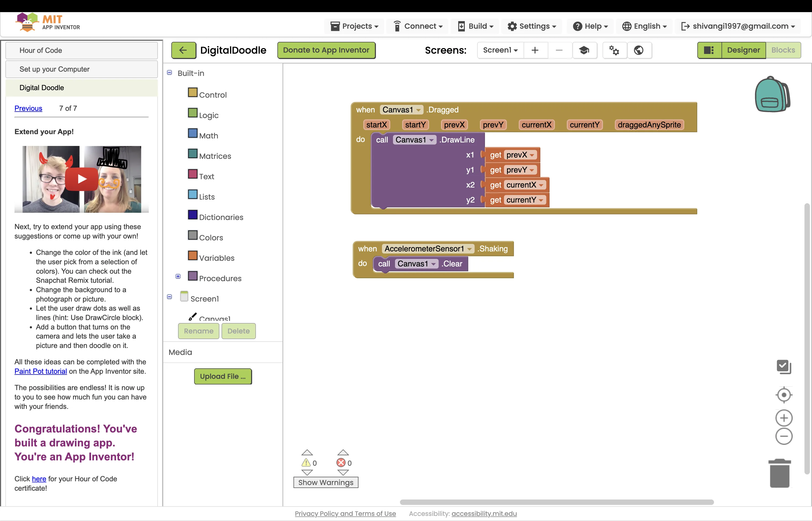Switch to the Designer view
Viewport: 812px width, 521px height.
743,50
